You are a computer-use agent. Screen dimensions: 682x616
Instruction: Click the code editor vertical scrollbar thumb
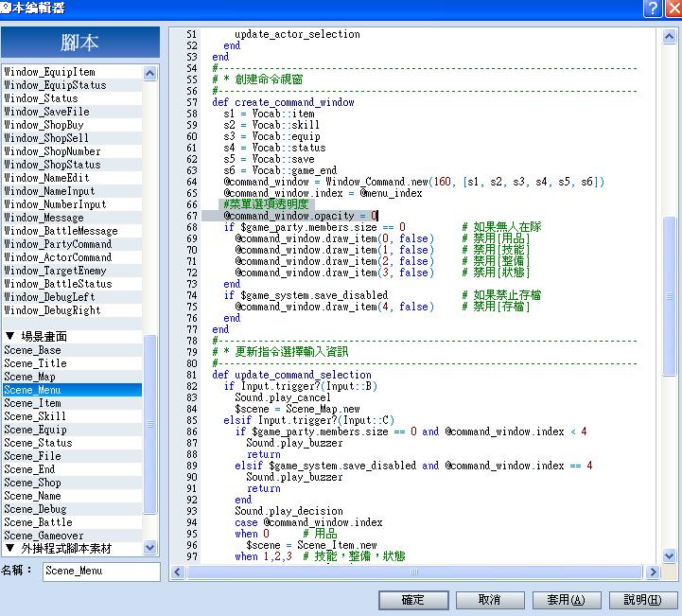click(669, 296)
